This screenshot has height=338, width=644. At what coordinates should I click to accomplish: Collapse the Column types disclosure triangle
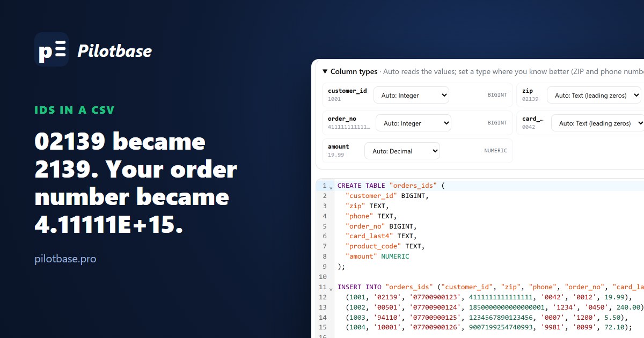point(325,71)
